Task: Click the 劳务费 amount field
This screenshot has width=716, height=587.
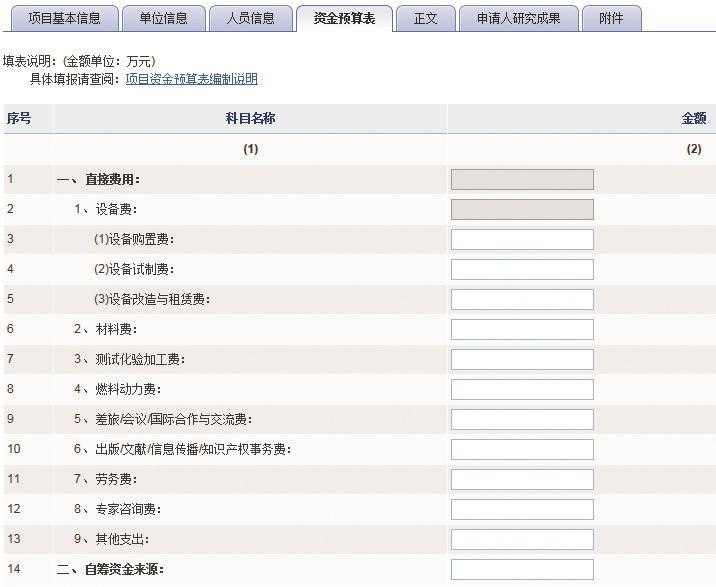Action: [x=522, y=480]
